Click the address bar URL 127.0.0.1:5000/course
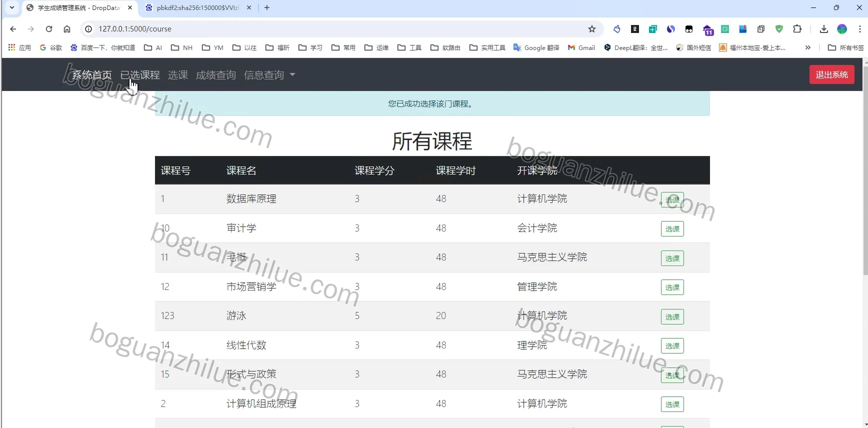The width and height of the screenshot is (868, 428). (x=135, y=29)
